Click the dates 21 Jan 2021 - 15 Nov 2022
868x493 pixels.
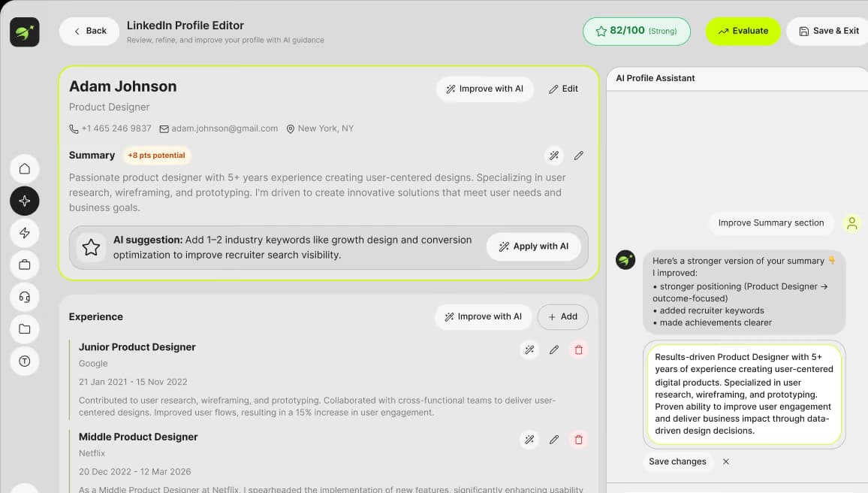pos(133,382)
